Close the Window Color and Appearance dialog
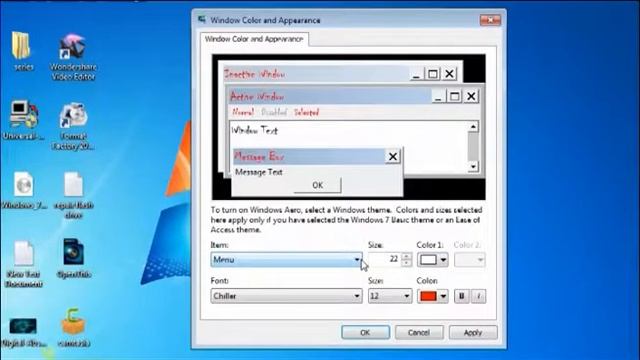 tap(490, 20)
